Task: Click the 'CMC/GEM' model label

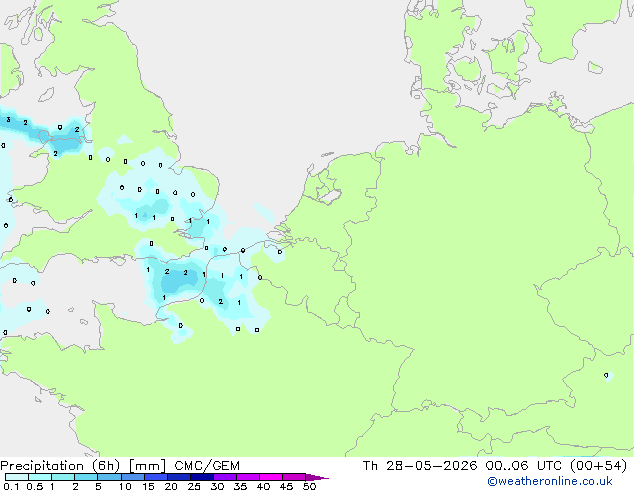Action: 207,466
